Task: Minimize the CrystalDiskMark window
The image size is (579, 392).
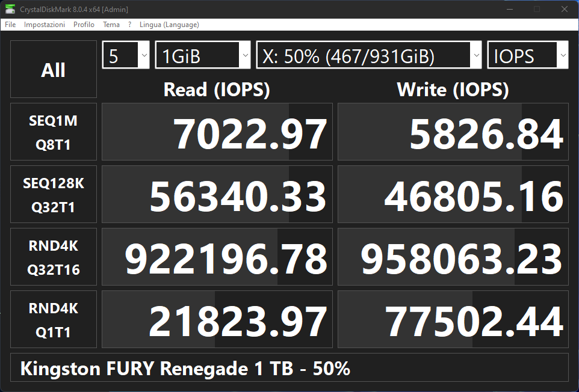Action: pos(509,9)
